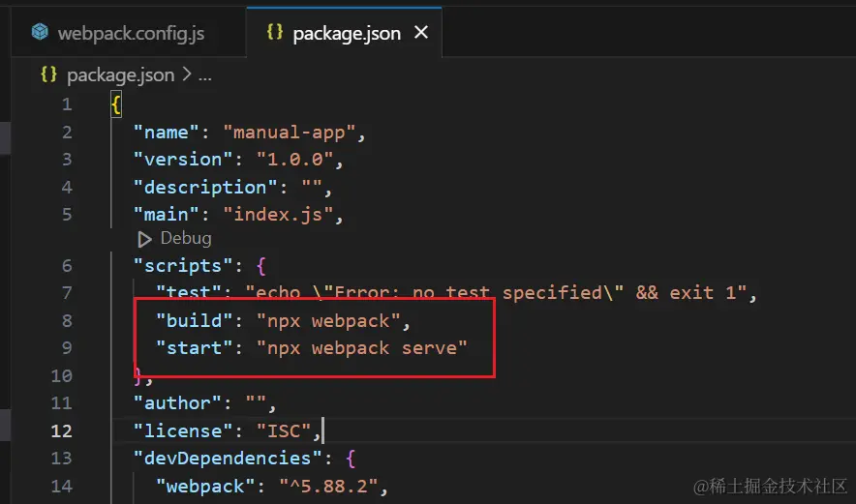Click the "manual-app" value
The width and height of the screenshot is (856, 504).
coord(290,133)
